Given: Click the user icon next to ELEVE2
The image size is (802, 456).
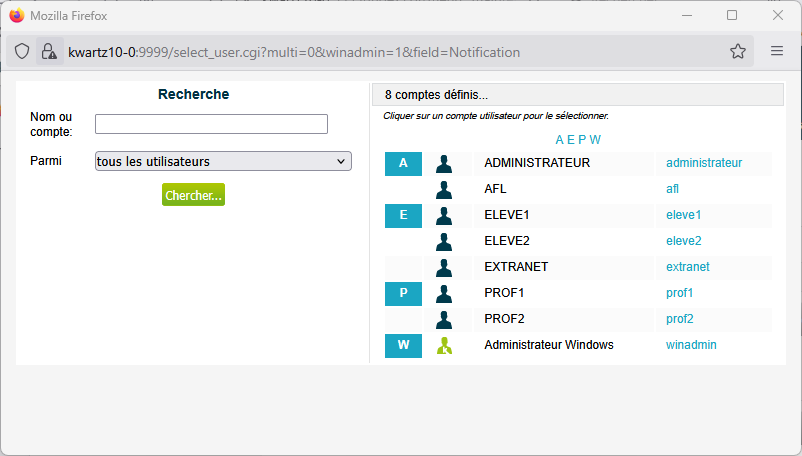Looking at the screenshot, I should [444, 242].
